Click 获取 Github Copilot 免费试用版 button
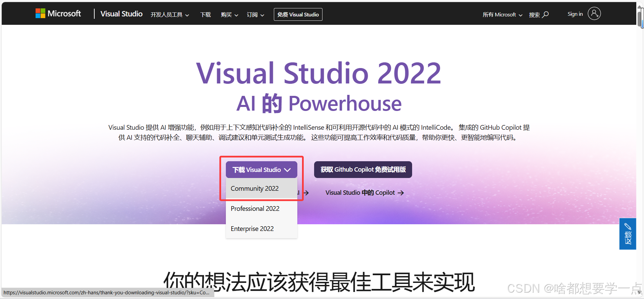 click(363, 170)
